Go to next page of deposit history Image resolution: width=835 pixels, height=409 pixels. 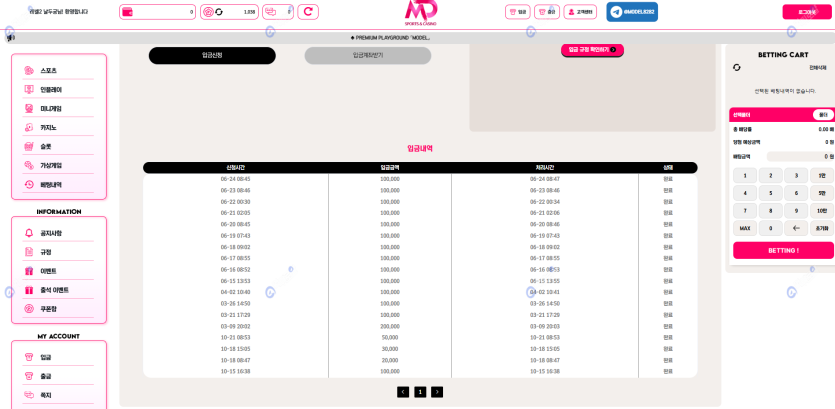point(437,392)
